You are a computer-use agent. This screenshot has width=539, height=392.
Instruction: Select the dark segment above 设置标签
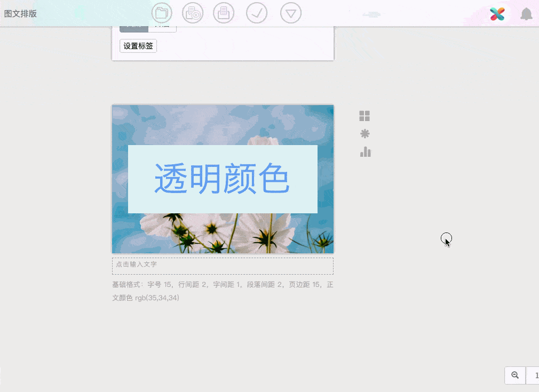(x=133, y=29)
